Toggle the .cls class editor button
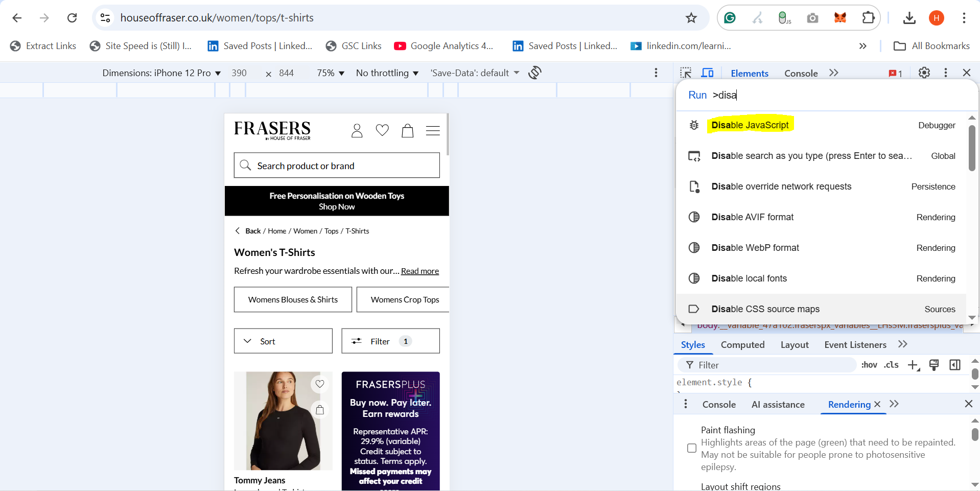 coord(891,365)
